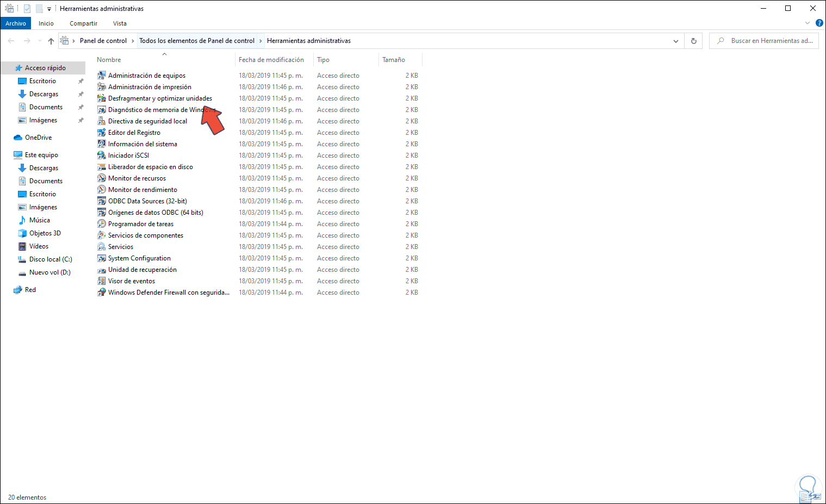826x504 pixels.
Task: Open the Customize Quick Access Toolbar dropdown
Action: point(49,9)
